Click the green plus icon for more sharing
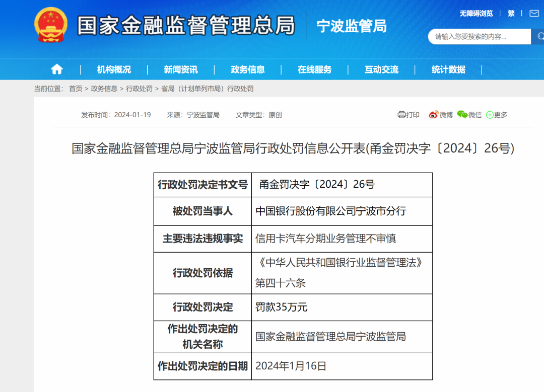Viewport: 544px width, 392px height. tap(490, 115)
